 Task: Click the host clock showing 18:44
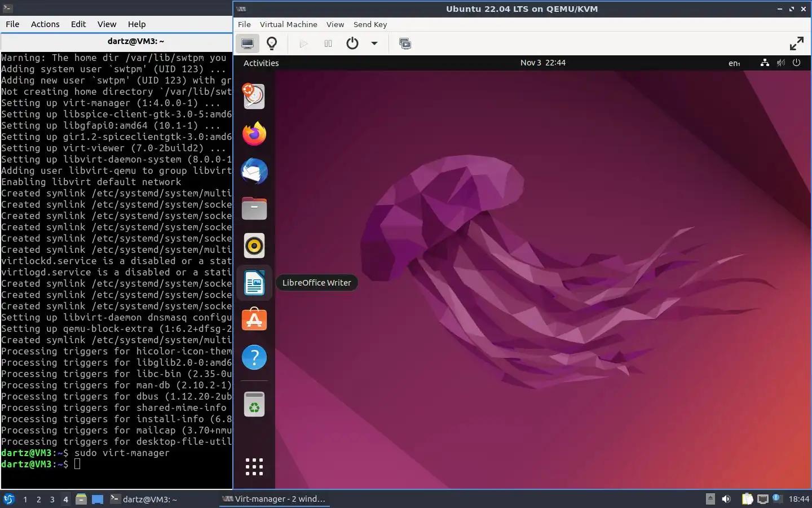coord(798,499)
